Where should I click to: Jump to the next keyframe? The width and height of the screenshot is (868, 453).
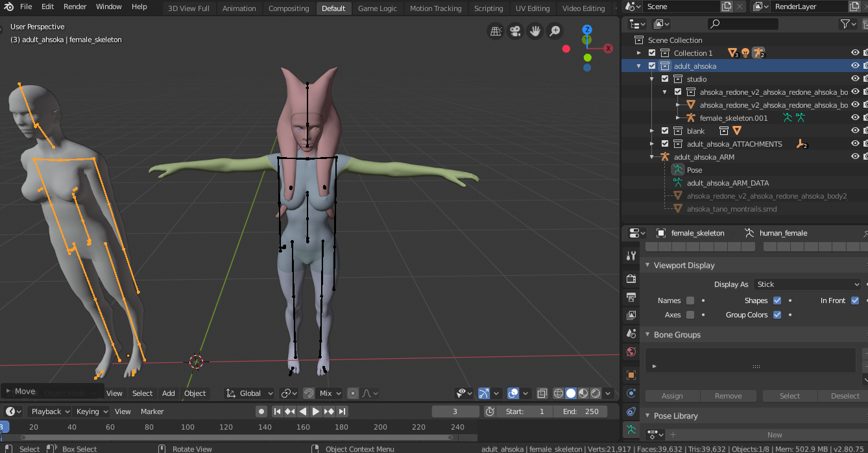pyautogui.click(x=329, y=411)
